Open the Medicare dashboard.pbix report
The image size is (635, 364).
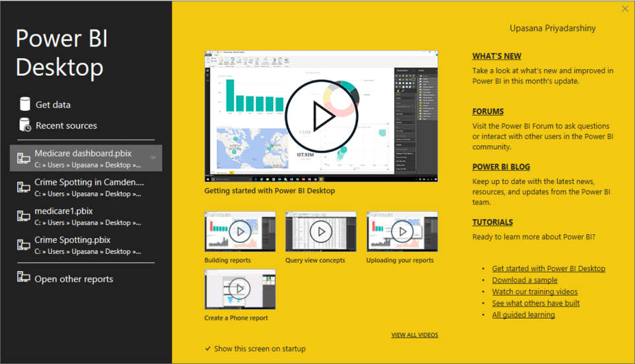[x=82, y=153]
